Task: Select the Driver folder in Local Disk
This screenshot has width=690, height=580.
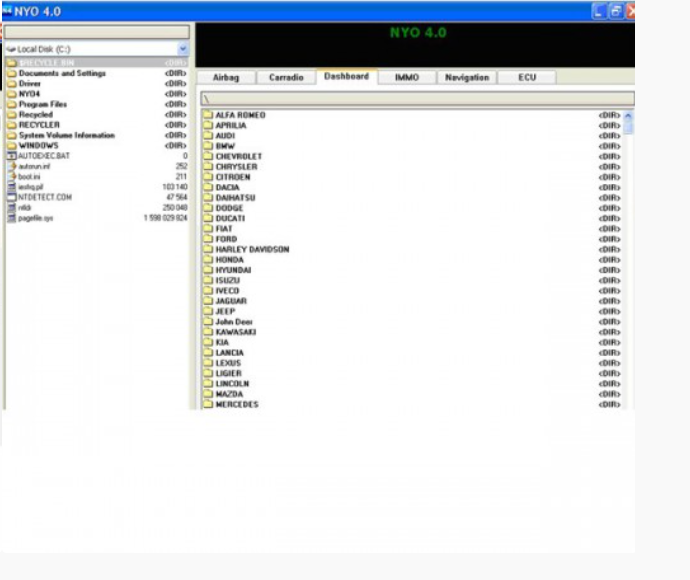Action: (x=97, y=84)
